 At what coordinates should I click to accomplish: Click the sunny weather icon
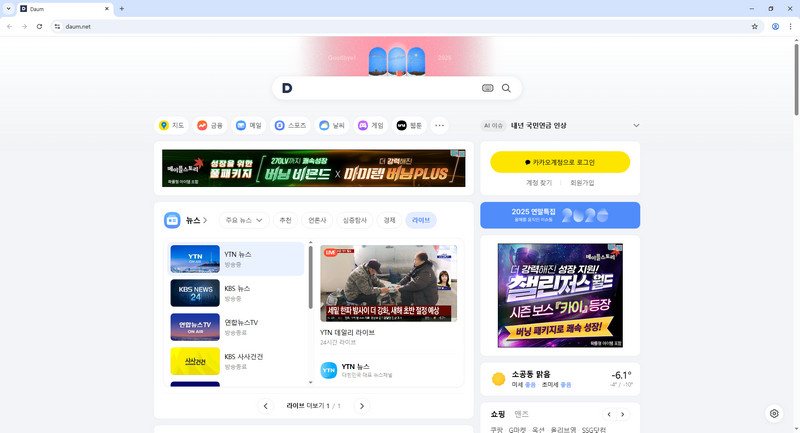point(498,379)
